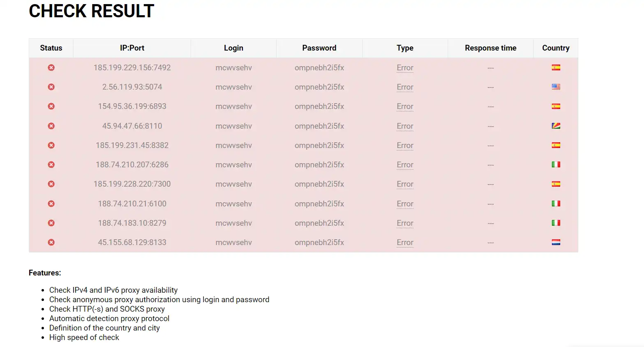Click the error status icon for 45.155.68.129:8133
The height and width of the screenshot is (347, 644).
coord(51,242)
